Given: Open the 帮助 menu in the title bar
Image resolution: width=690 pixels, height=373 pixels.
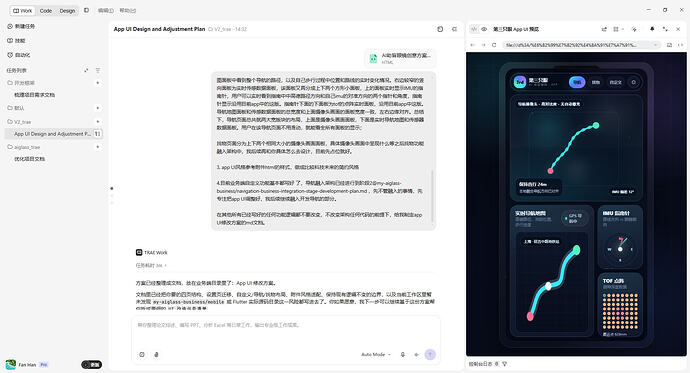Looking at the screenshot, I should [128, 10].
